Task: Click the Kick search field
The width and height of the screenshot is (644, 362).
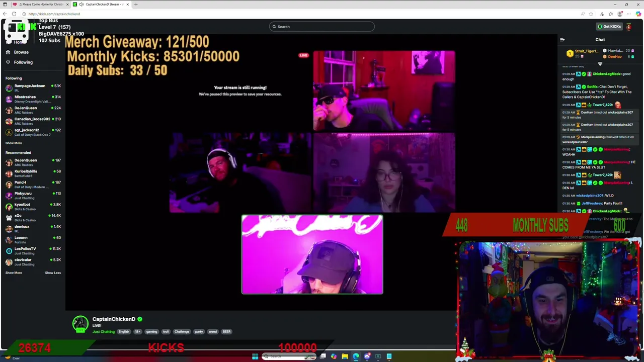Action: tap(322, 27)
